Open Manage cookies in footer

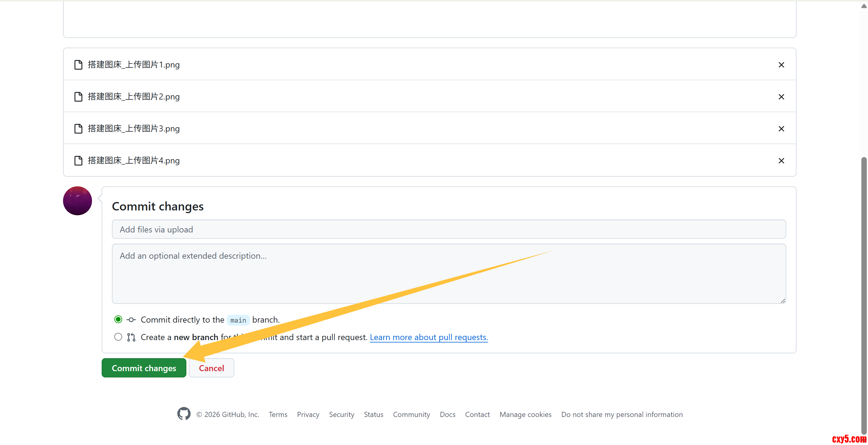coord(525,414)
